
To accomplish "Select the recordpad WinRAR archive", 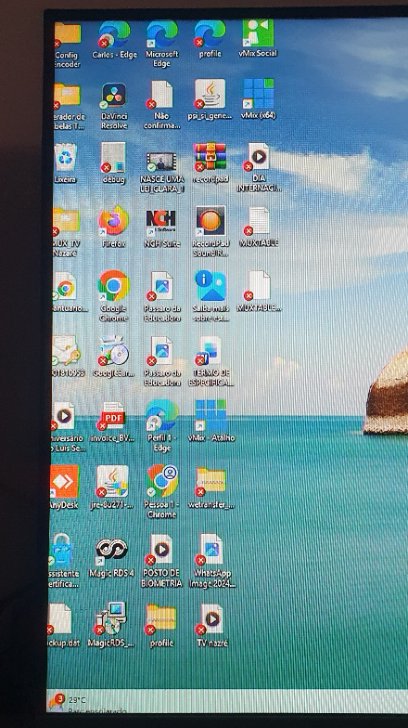I will coord(210,163).
